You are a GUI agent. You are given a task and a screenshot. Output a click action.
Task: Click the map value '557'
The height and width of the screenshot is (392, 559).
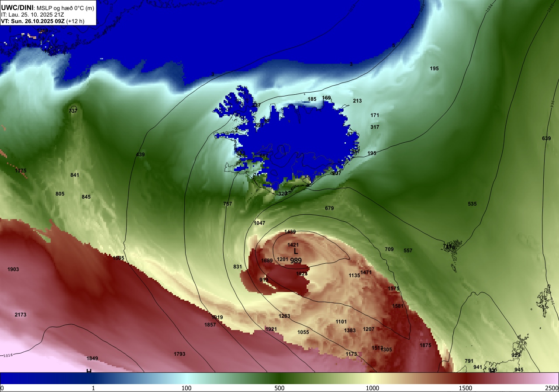(x=408, y=251)
